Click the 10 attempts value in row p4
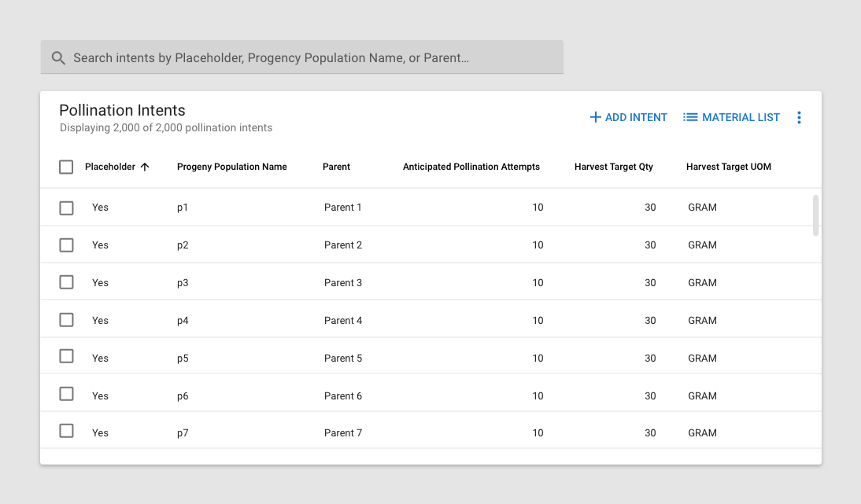Screen dimensions: 861x504 click(x=538, y=321)
